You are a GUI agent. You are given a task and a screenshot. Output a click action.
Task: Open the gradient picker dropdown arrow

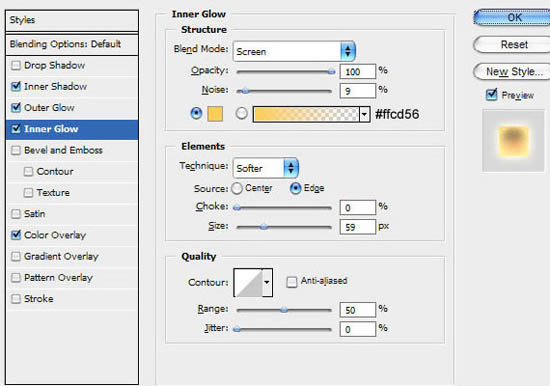(x=364, y=114)
